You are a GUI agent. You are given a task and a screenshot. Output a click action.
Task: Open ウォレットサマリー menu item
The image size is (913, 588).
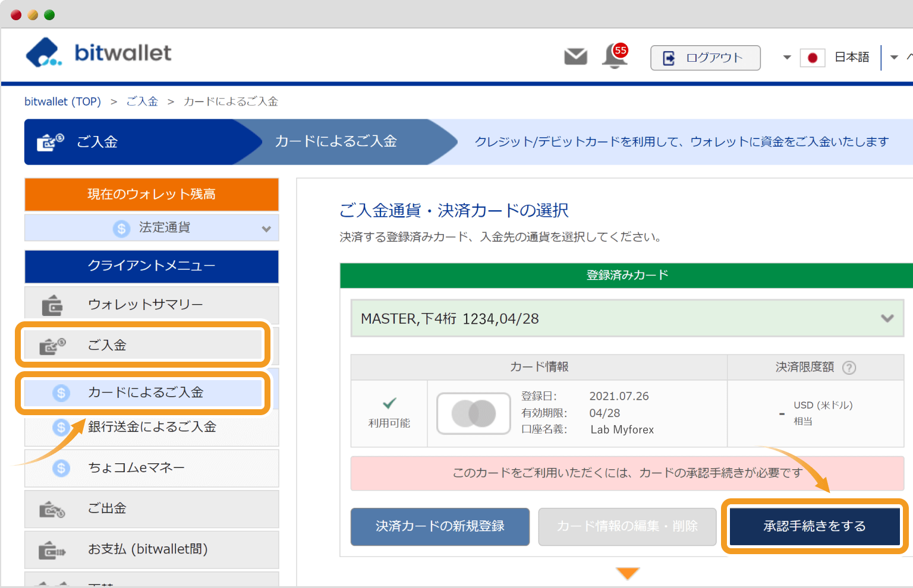click(x=152, y=305)
